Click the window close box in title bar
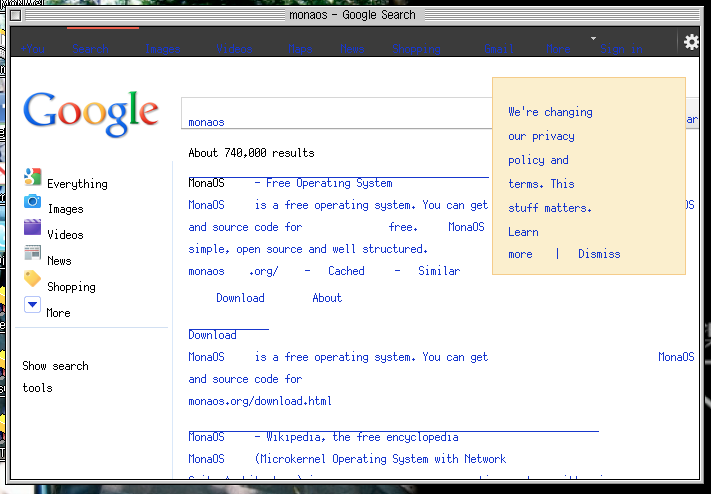Viewport: 711px width, 494px height. click(x=15, y=16)
